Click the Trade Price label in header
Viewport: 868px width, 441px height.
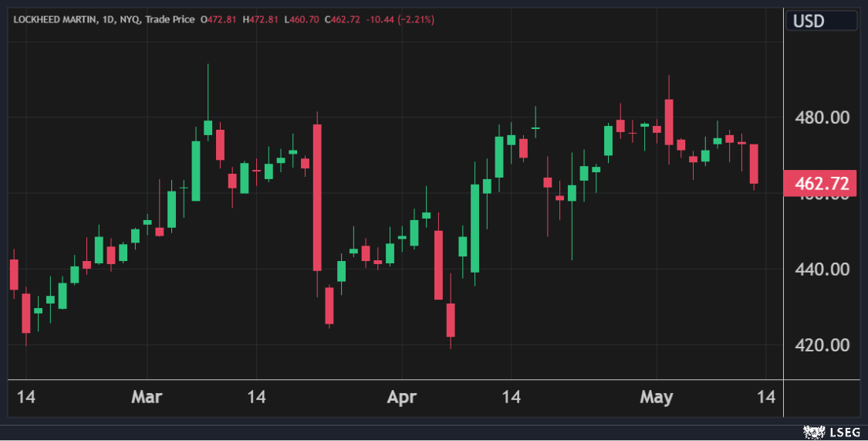pos(171,19)
